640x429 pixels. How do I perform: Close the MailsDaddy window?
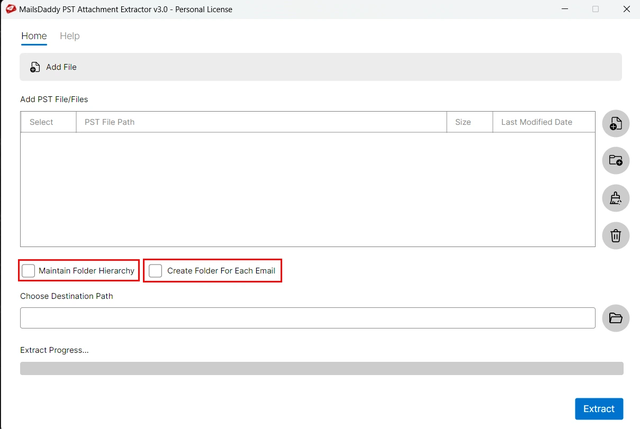[x=627, y=9]
